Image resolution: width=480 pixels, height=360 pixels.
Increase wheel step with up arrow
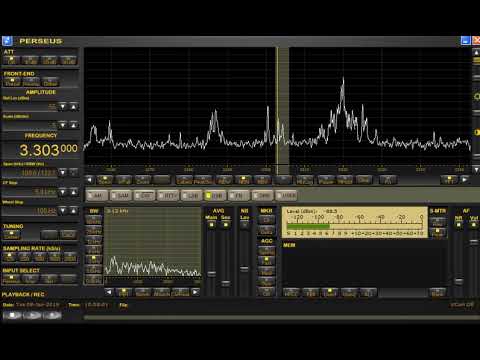(73, 211)
